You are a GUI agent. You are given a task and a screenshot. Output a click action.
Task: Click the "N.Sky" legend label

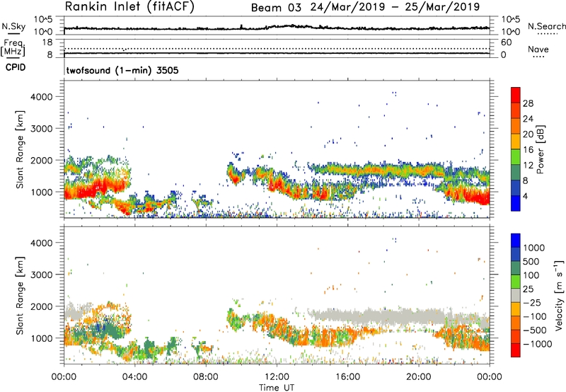pyautogui.click(x=13, y=26)
